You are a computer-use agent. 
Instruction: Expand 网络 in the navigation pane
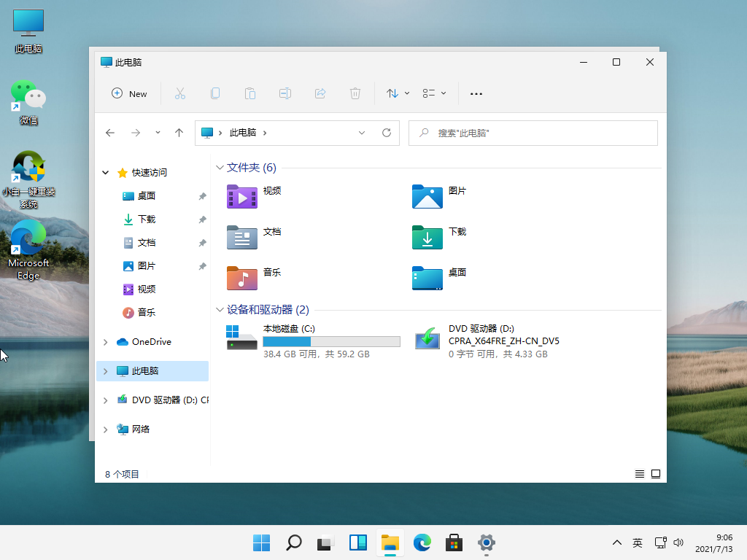coord(106,429)
